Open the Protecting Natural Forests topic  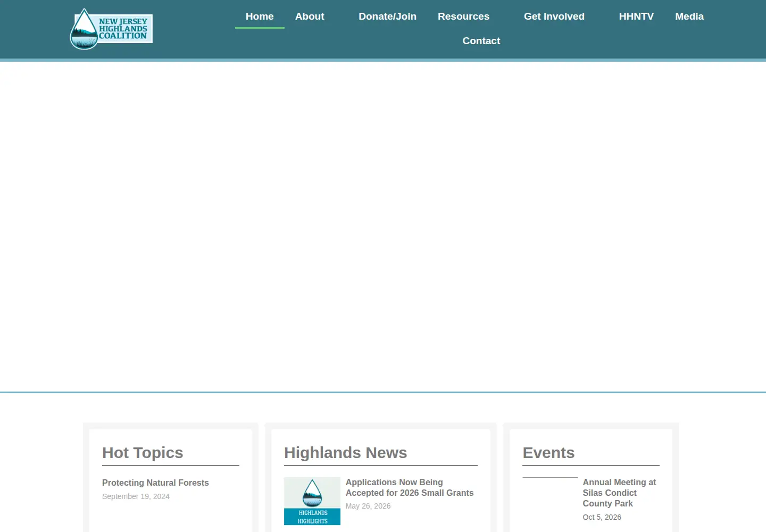155,483
